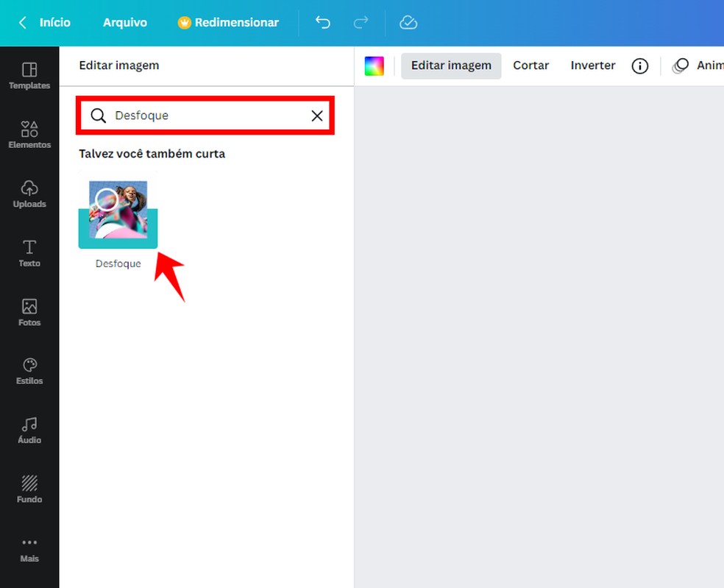Open the Arquivo menu
The width and height of the screenshot is (724, 588).
tap(124, 22)
